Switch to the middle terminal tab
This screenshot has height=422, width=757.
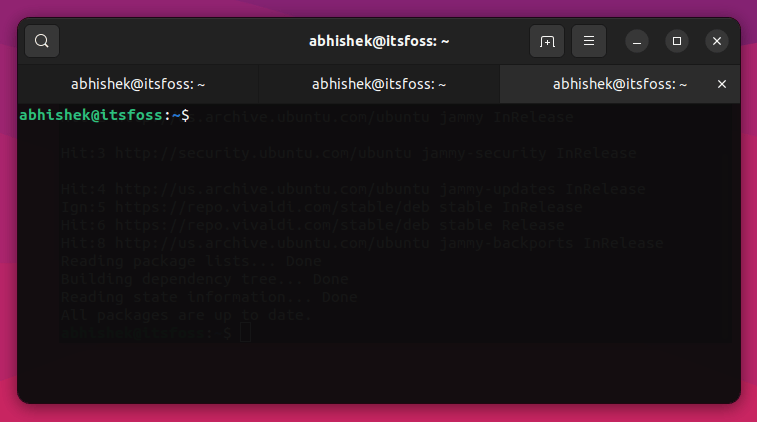tap(379, 85)
